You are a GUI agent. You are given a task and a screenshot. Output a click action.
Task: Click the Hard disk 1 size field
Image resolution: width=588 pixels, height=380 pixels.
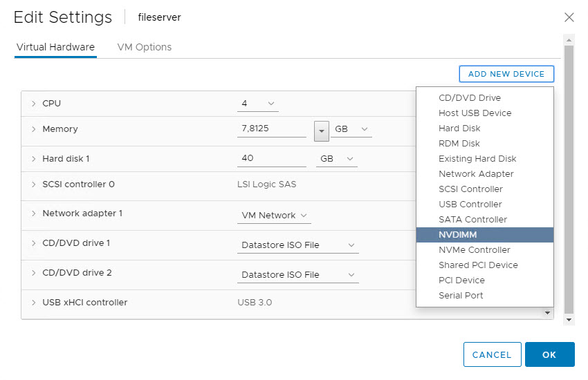271,159
